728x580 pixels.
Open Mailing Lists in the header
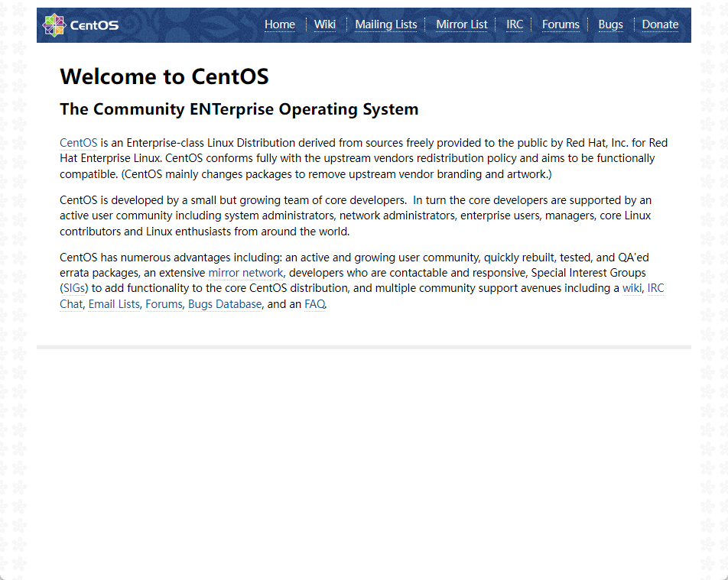click(x=386, y=24)
